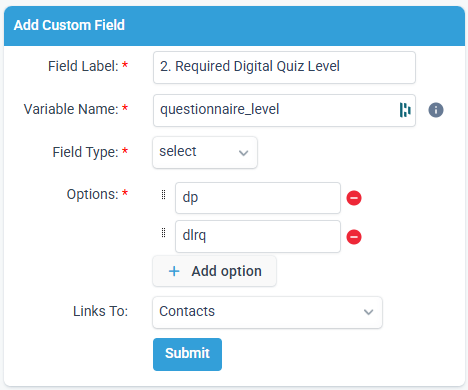Click the reorder handle beside 'dlrq'
Screen dimensions: 468x390
coord(163,233)
